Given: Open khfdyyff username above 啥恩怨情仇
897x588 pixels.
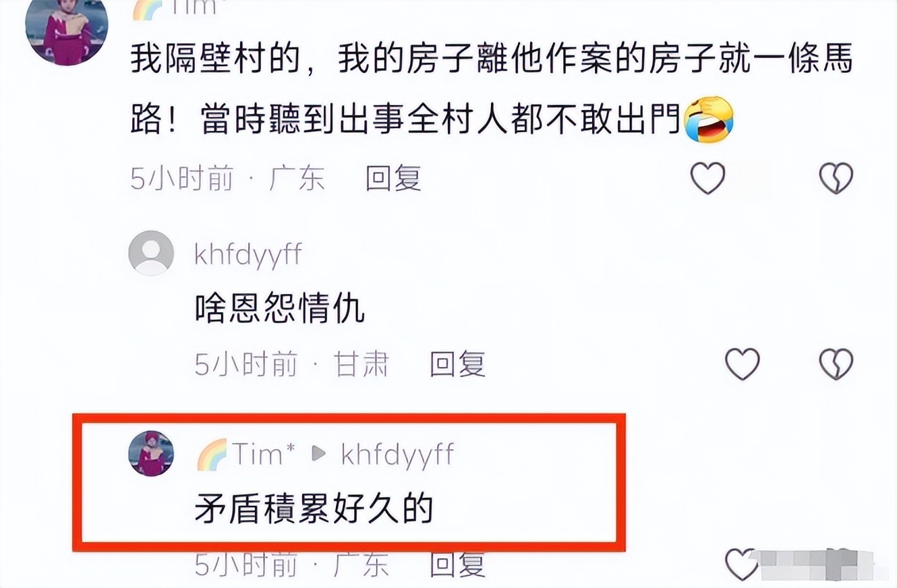Looking at the screenshot, I should tap(248, 255).
